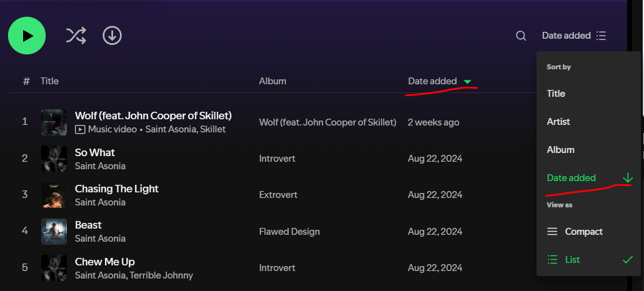Open the Introvert album link for So What
This screenshot has height=291, width=644.
277,159
